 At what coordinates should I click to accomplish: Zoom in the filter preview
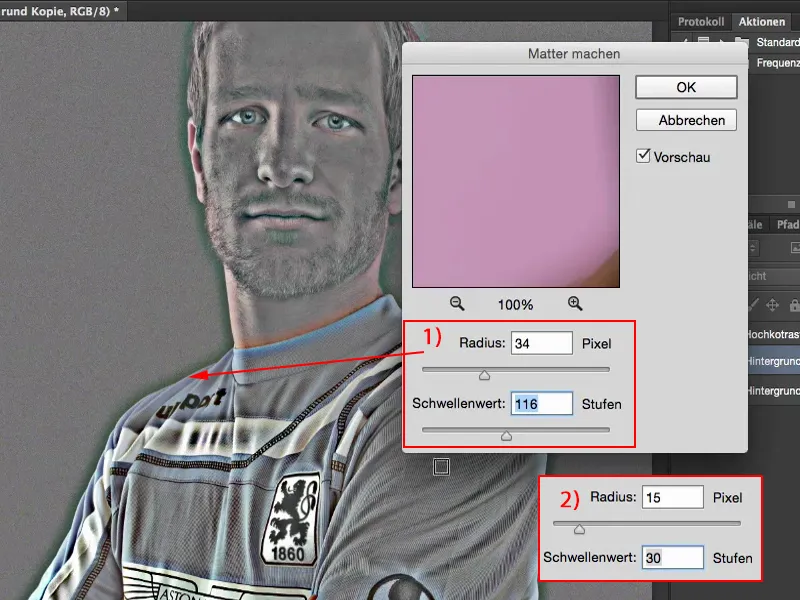click(575, 304)
